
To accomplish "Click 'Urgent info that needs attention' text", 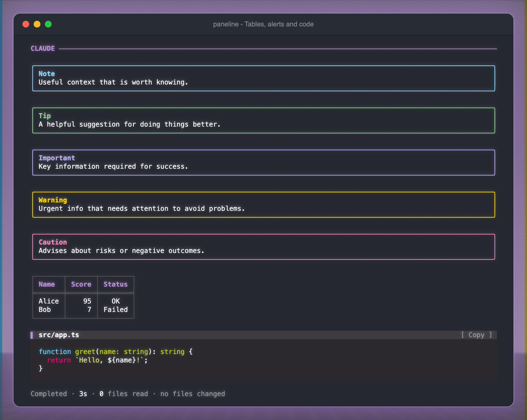I will [x=104, y=209].
